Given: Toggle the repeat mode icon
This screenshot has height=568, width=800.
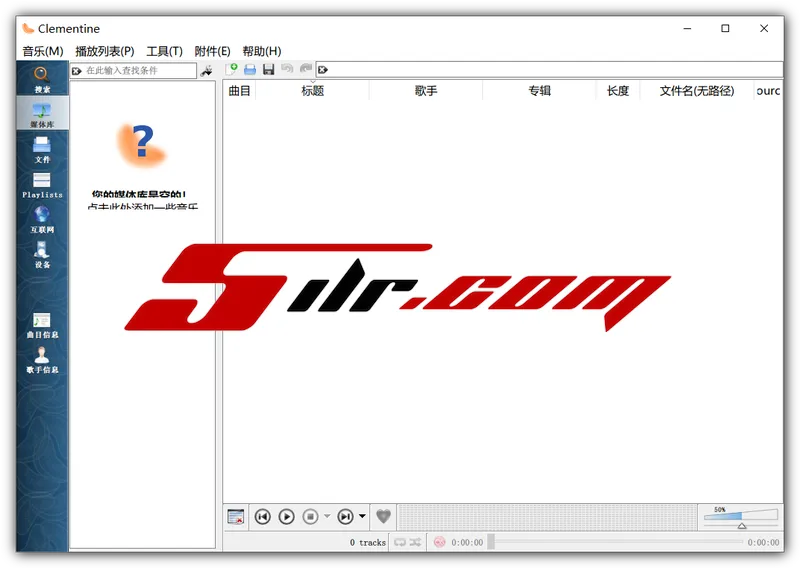Looking at the screenshot, I should [400, 542].
